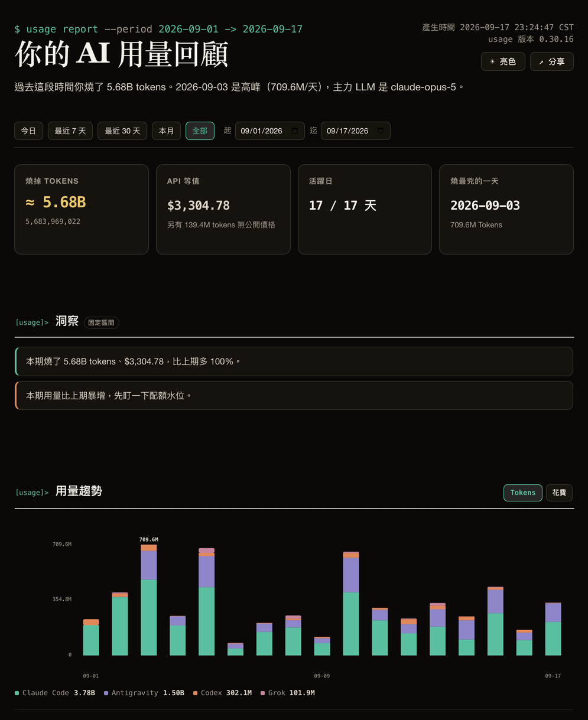Open calendar picker icon in end date
The image size is (588, 720).
tap(381, 131)
